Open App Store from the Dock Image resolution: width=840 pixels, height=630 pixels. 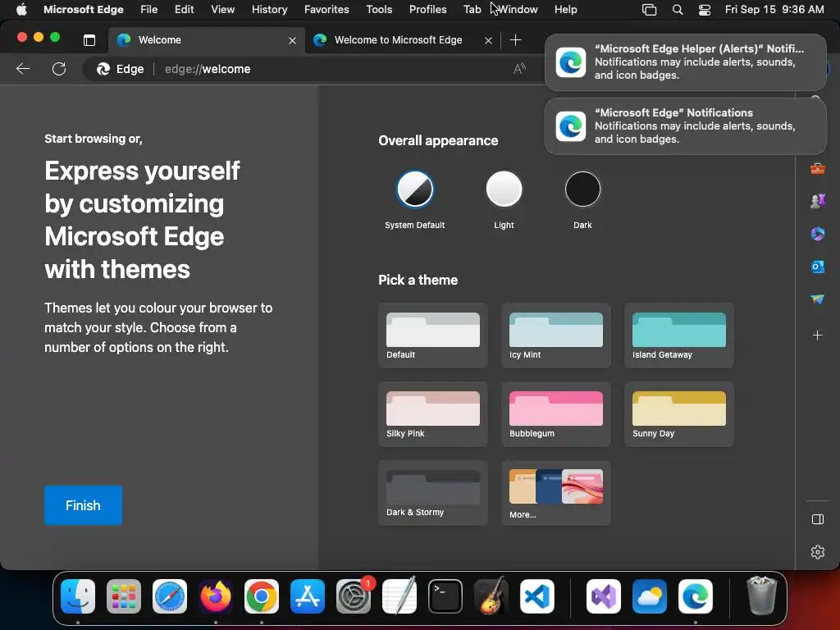[308, 596]
